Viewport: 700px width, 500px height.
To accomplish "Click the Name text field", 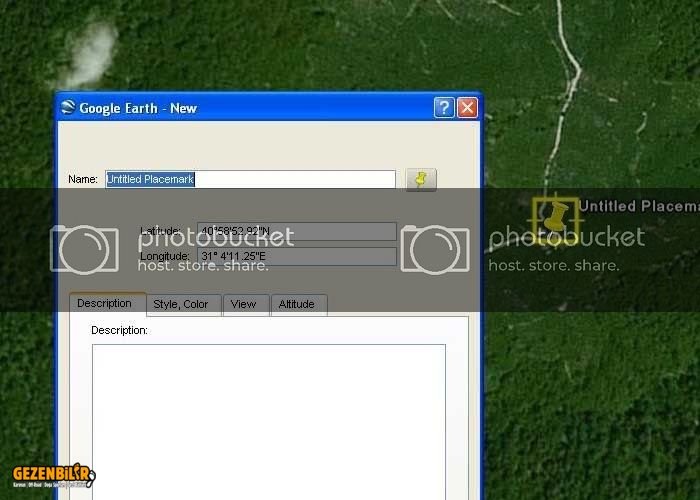I will click(x=250, y=179).
